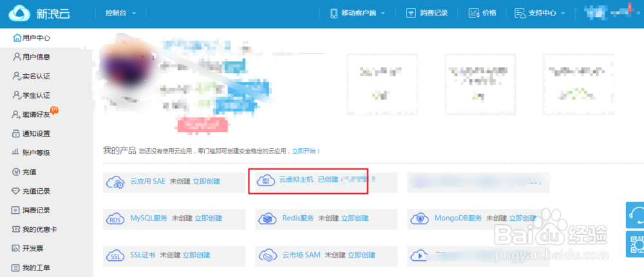644x277 pixels.
Task: Click the play-button cloud icon in last row
Action: [420, 255]
